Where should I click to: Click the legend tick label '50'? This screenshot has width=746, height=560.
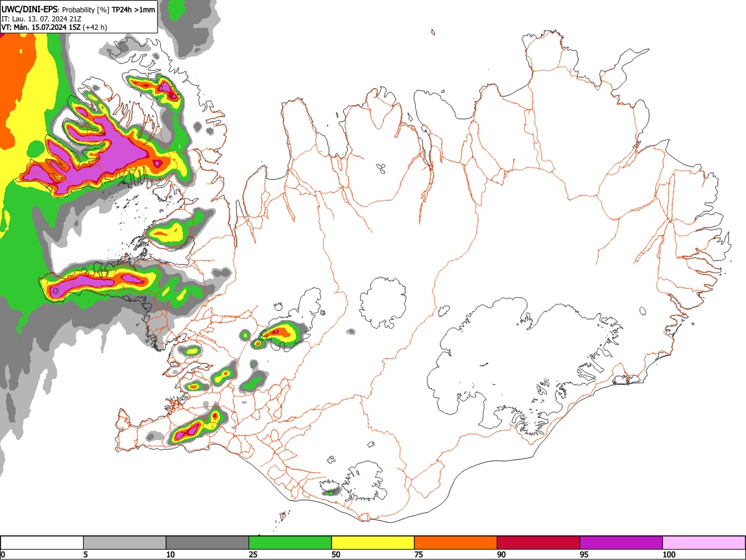coord(336,554)
